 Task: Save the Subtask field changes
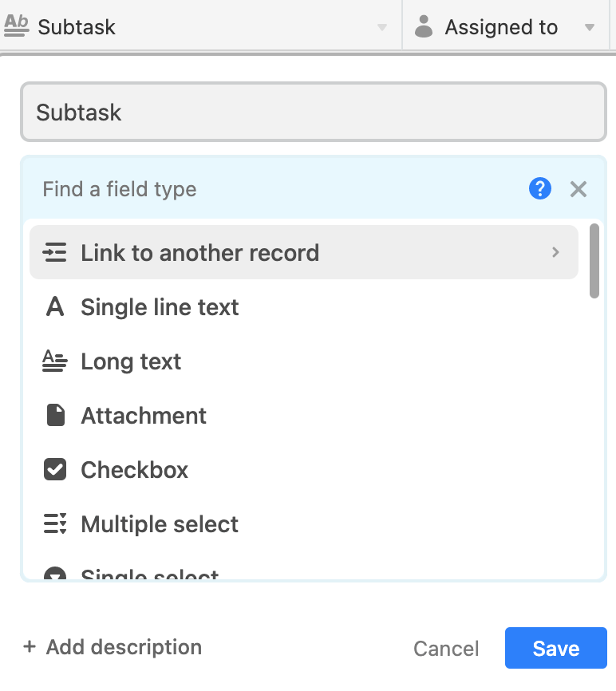(555, 648)
